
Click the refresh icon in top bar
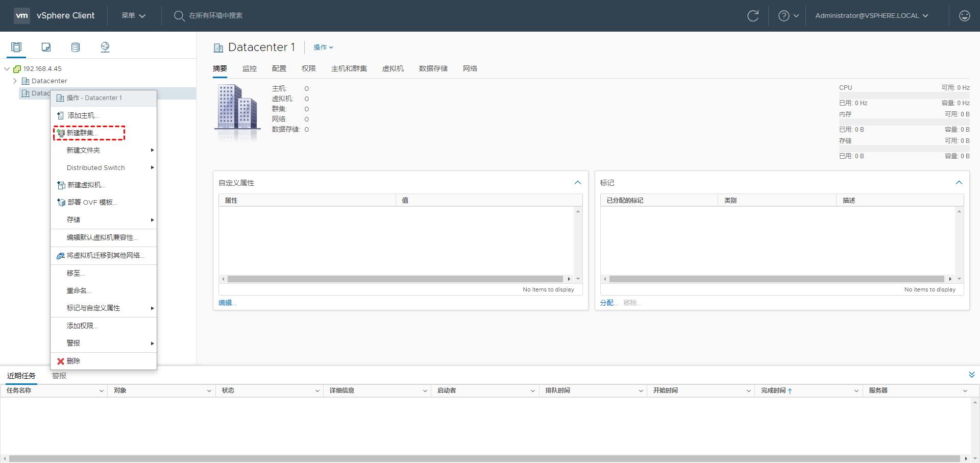pos(753,16)
